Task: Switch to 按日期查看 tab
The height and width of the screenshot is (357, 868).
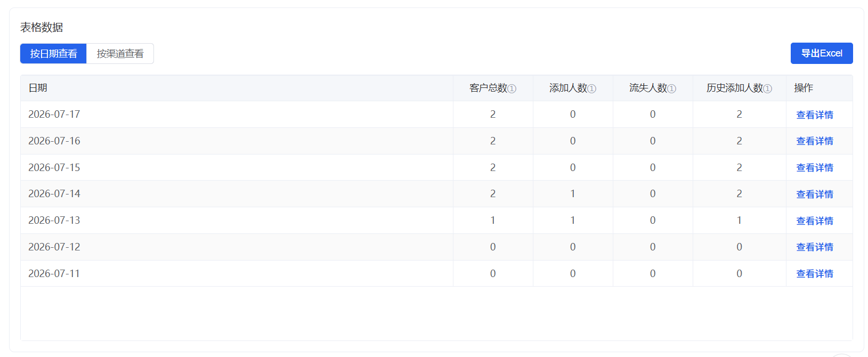Action: pyautogui.click(x=53, y=54)
